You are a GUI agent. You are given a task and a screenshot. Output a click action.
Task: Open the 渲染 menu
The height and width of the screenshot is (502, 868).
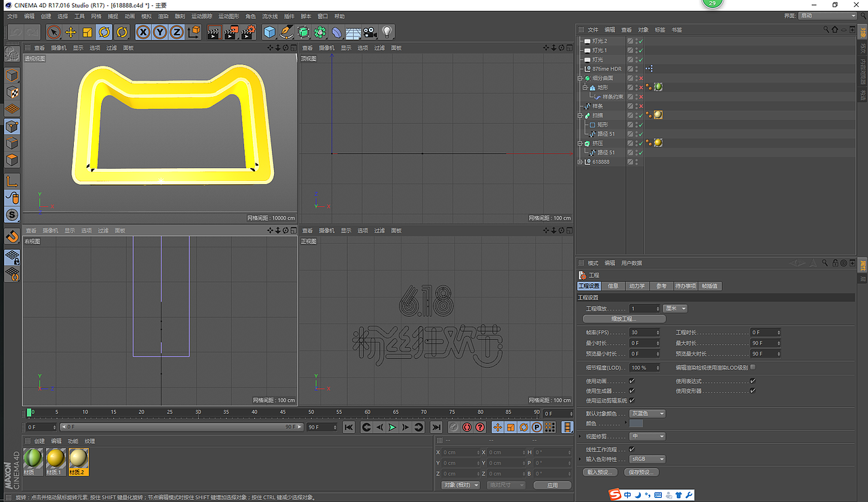(x=163, y=16)
